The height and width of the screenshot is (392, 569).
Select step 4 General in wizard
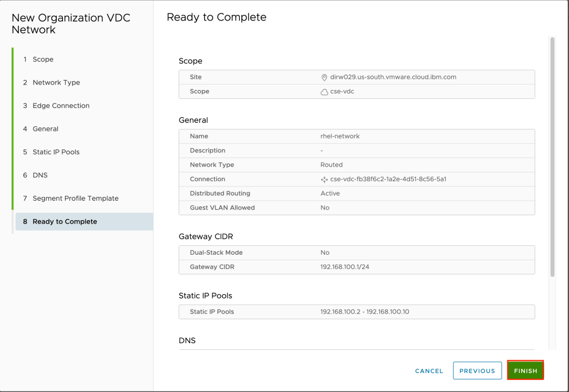[x=45, y=129]
